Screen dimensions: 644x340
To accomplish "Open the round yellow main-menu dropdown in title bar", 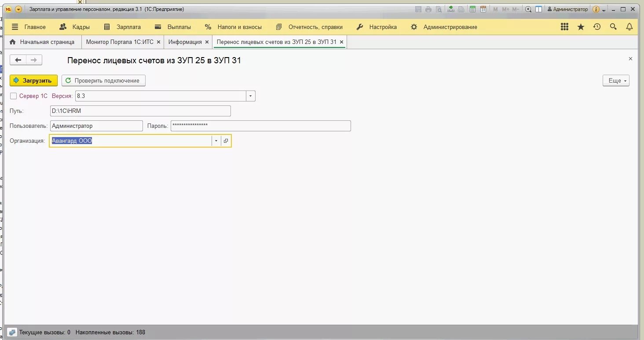I will coord(18,9).
